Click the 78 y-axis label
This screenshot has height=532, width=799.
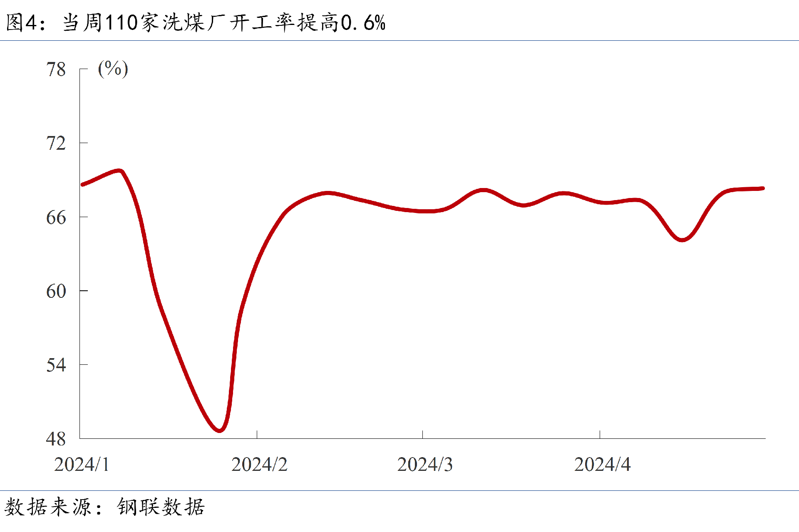click(x=56, y=69)
